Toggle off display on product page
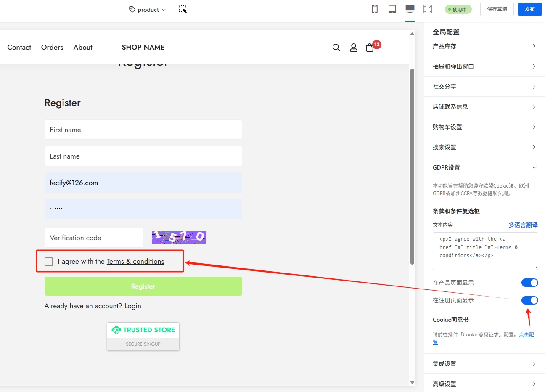The height and width of the screenshot is (392, 545). tap(529, 283)
